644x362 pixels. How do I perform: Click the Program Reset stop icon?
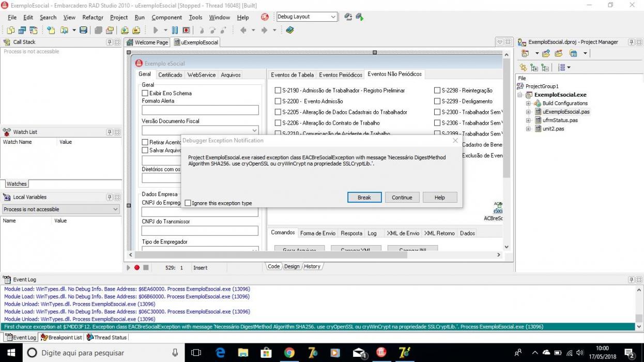(186, 31)
